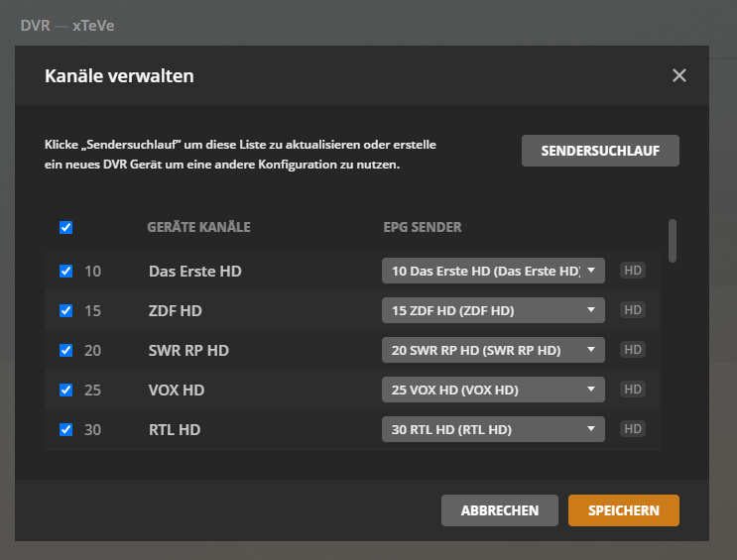Image resolution: width=737 pixels, height=560 pixels.
Task: Open the RTL HD EPG sender dropdown
Action: click(x=493, y=429)
